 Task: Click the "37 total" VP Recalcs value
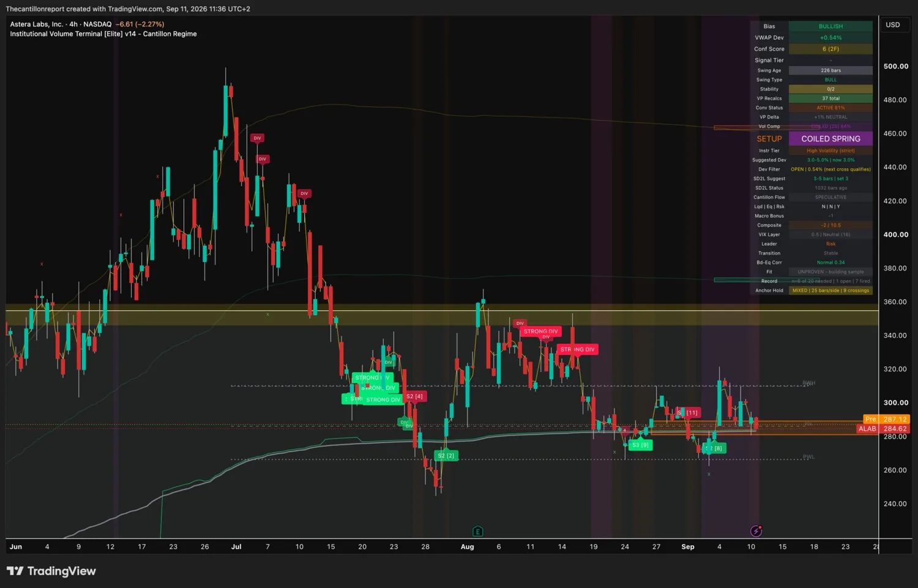tap(830, 99)
